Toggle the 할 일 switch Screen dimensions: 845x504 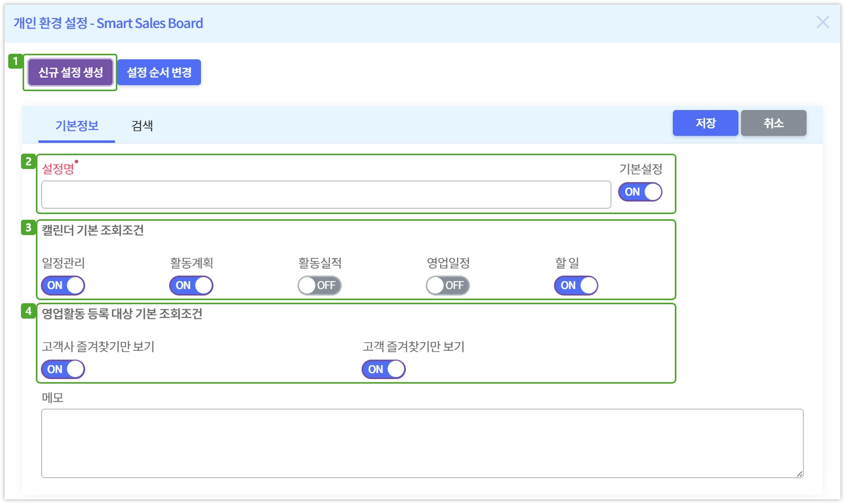click(576, 285)
